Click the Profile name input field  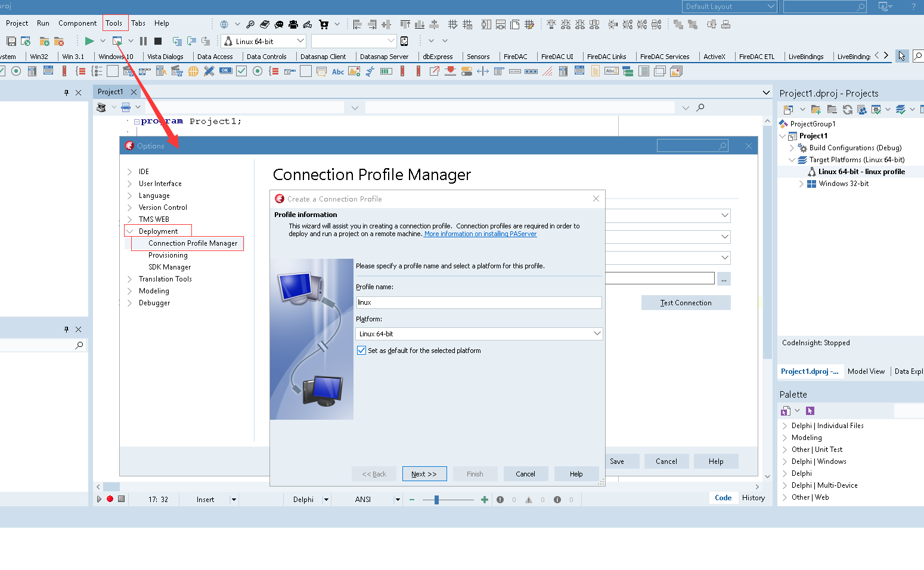pyautogui.click(x=479, y=302)
